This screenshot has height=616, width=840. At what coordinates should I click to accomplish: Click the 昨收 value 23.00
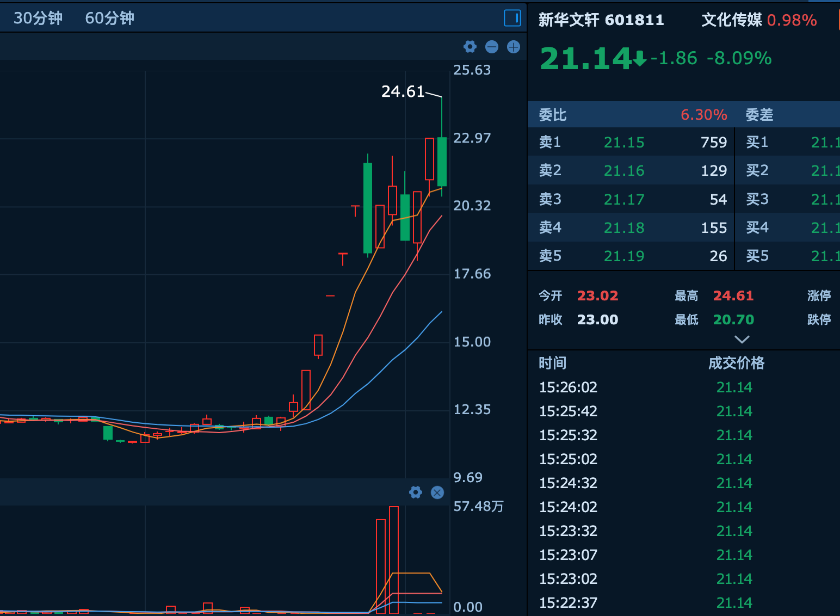(x=598, y=319)
